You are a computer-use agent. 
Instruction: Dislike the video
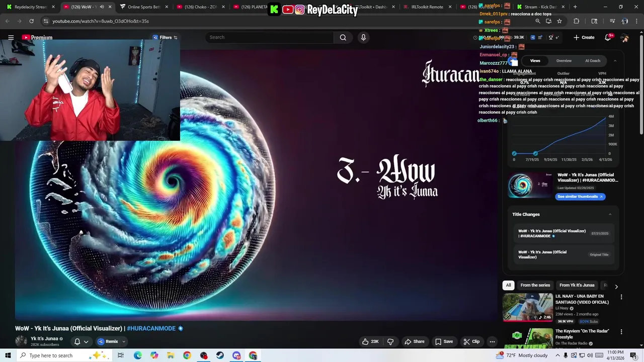[x=390, y=341]
